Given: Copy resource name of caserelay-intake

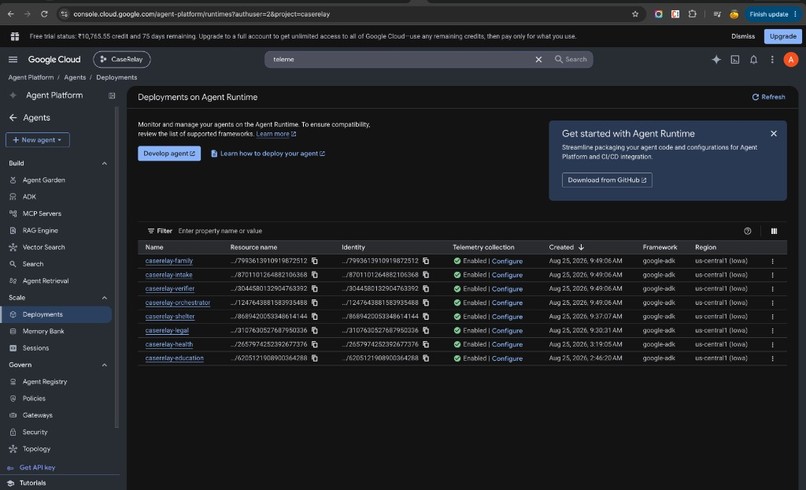Looking at the screenshot, I should [x=315, y=275].
